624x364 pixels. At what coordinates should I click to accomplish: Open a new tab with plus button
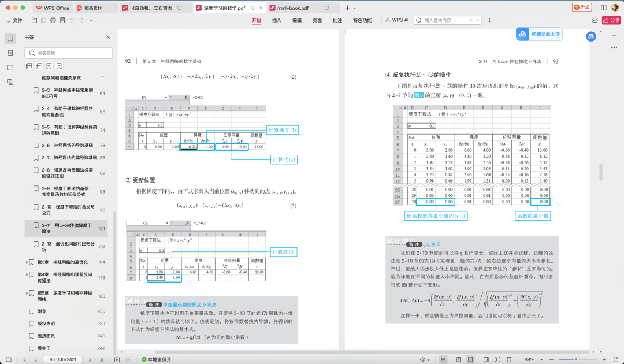[x=347, y=8]
